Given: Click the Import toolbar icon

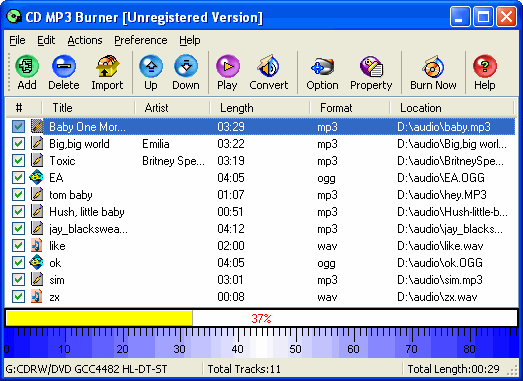Looking at the screenshot, I should click(107, 66).
